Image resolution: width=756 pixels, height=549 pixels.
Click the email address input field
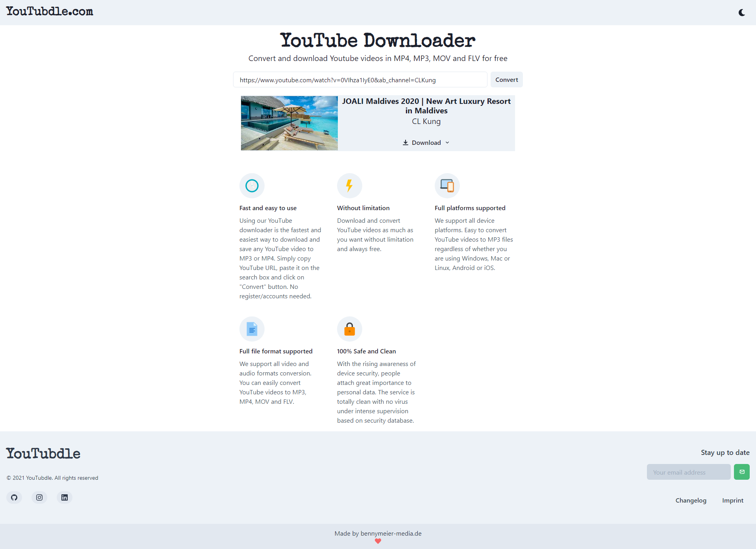point(688,472)
